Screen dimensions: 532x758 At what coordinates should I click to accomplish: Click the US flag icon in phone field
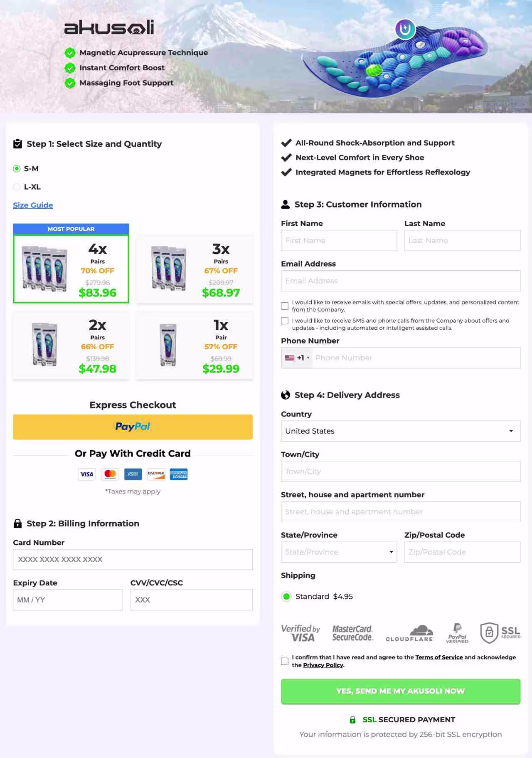click(x=290, y=358)
